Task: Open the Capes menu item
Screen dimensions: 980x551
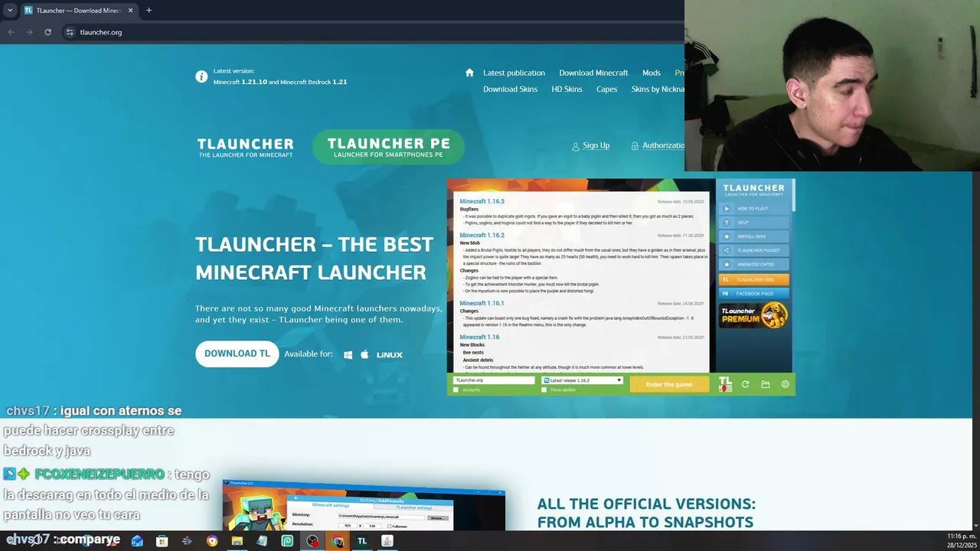Action: click(x=607, y=90)
